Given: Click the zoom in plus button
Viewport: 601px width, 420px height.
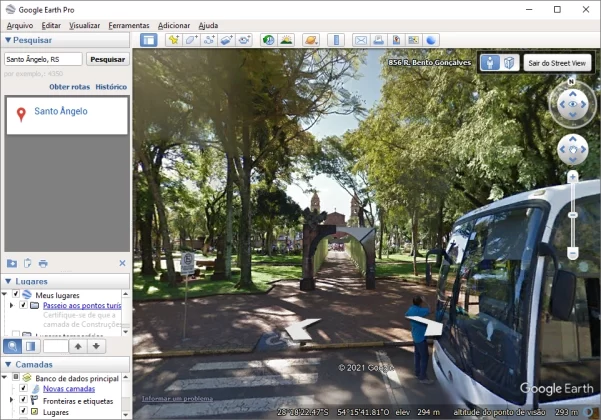Looking at the screenshot, I should [x=573, y=177].
